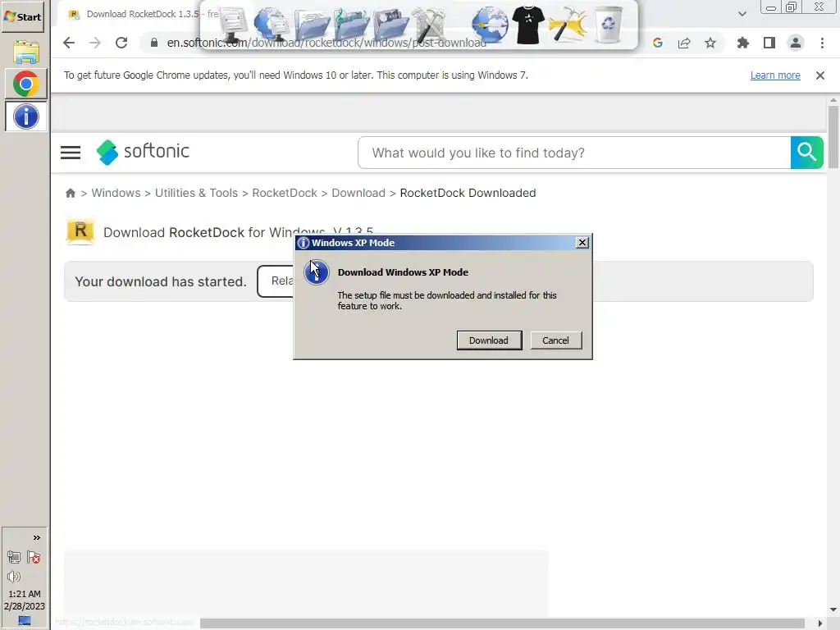Switch to Chrome in the taskbar
This screenshot has height=630, width=840.
coord(25,84)
